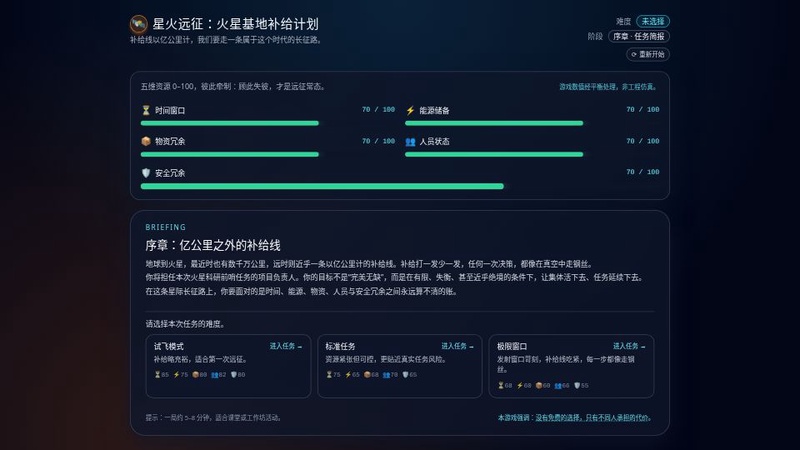Restart the game with 重新开始 button
This screenshot has height=450, width=800.
[x=648, y=54]
